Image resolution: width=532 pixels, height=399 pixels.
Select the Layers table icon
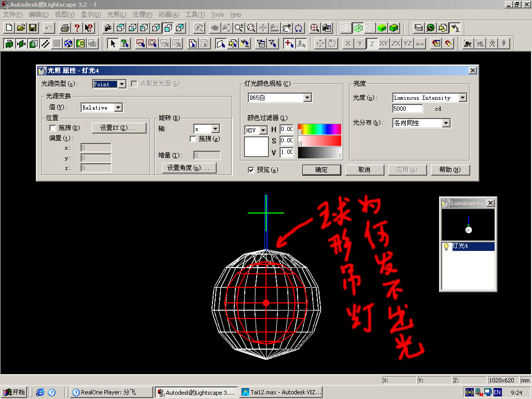point(418,28)
